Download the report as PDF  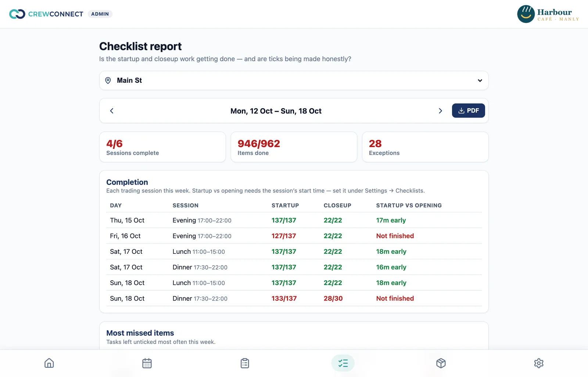(x=468, y=111)
